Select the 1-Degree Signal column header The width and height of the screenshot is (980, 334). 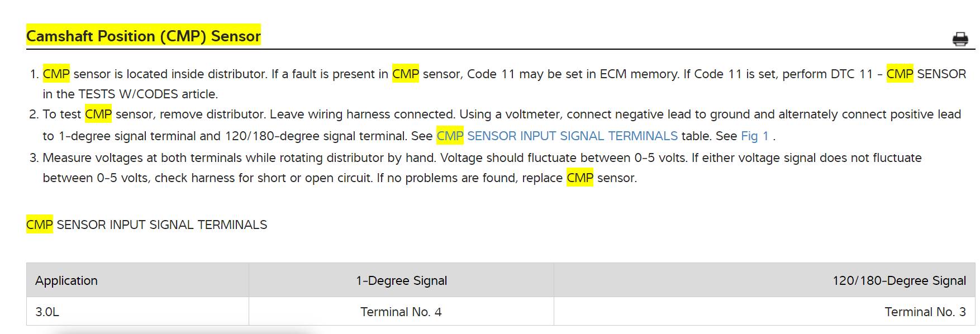(x=401, y=280)
